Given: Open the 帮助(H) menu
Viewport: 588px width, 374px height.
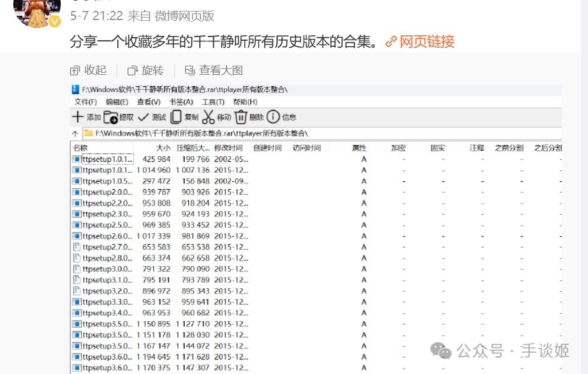Looking at the screenshot, I should click(x=245, y=102).
